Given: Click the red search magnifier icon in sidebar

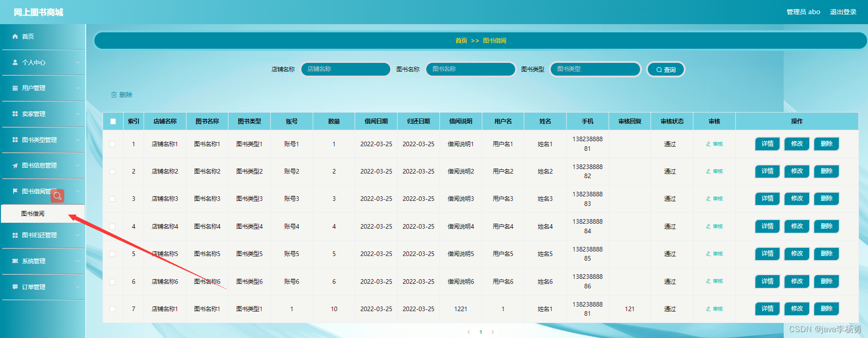Looking at the screenshot, I should click(x=57, y=196).
